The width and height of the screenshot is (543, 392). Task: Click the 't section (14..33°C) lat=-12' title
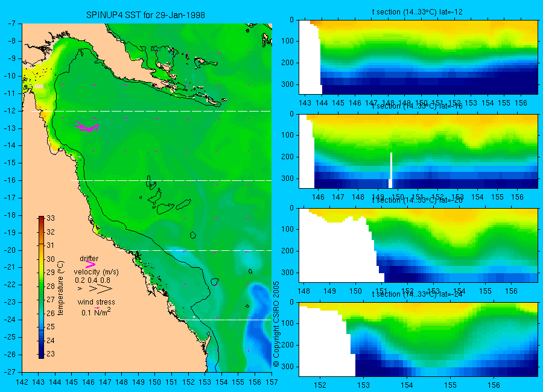[x=418, y=12]
